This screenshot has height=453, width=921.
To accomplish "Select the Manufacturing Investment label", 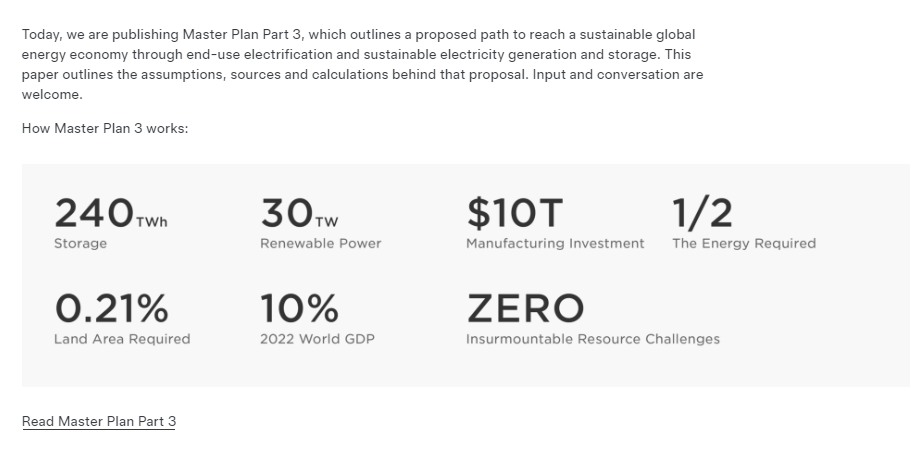I will point(555,243).
